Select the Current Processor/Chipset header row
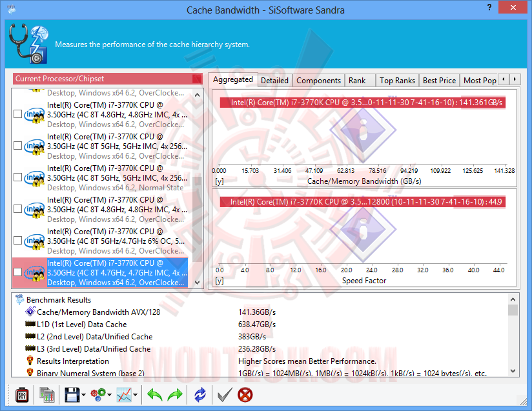This screenshot has height=411, width=532. pyautogui.click(x=107, y=79)
